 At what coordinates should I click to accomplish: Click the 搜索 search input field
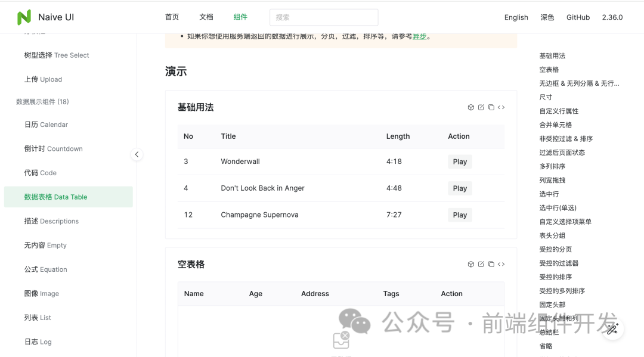(x=324, y=17)
